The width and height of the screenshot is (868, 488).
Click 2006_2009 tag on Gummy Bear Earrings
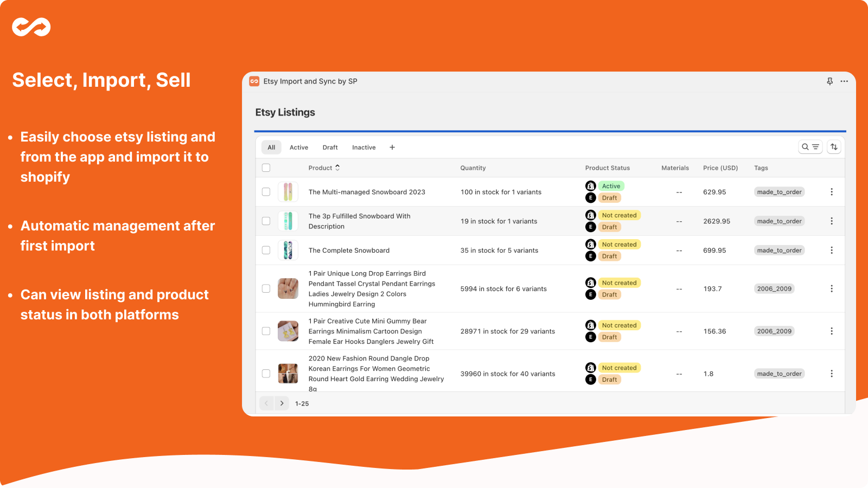pyautogui.click(x=775, y=331)
